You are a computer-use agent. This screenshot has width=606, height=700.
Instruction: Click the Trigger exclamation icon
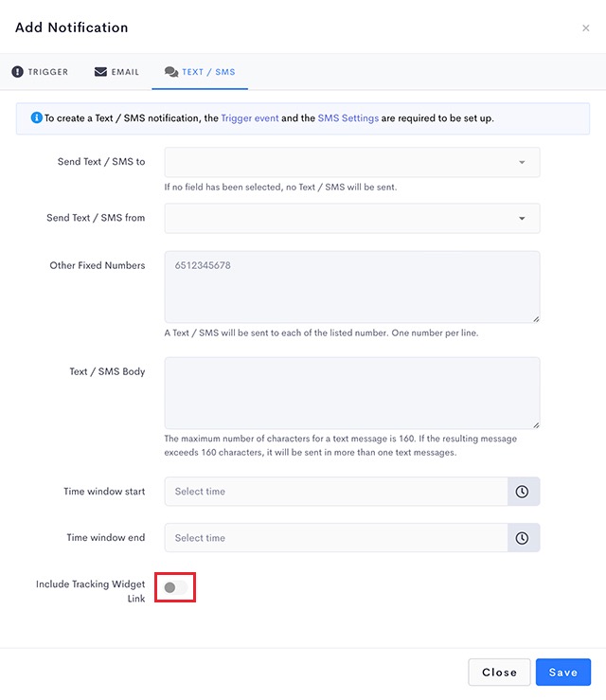point(17,71)
